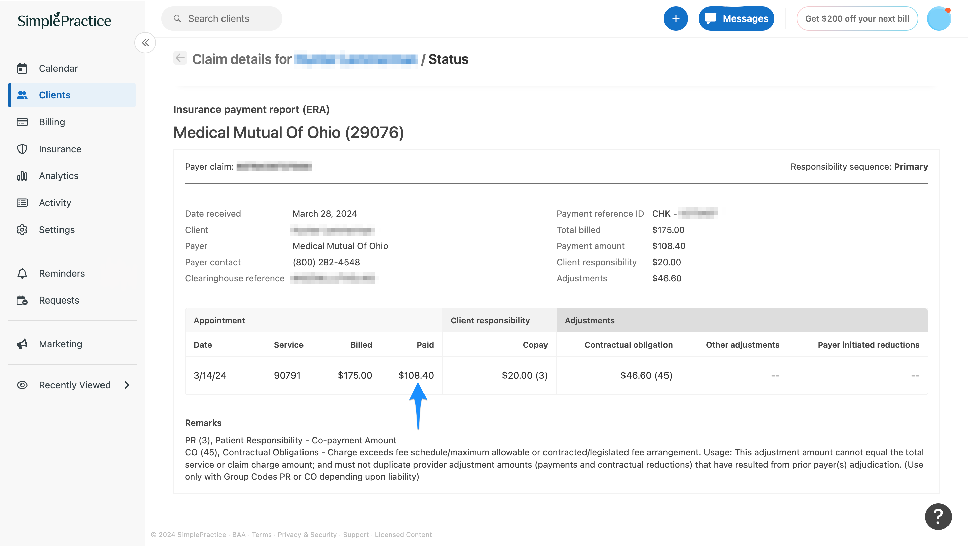The image size is (968, 560).
Task: Open Licensed Content footer link
Action: (403, 535)
